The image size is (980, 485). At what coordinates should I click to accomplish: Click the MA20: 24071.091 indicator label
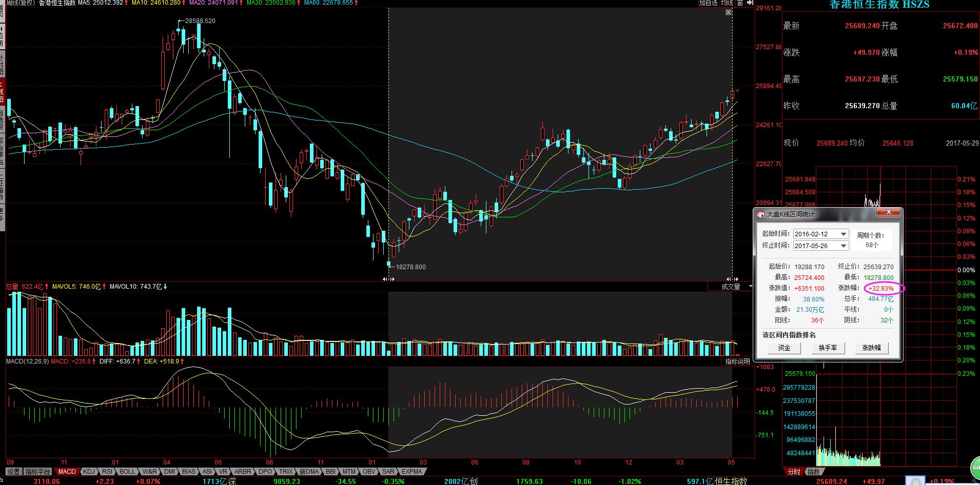[x=217, y=3]
